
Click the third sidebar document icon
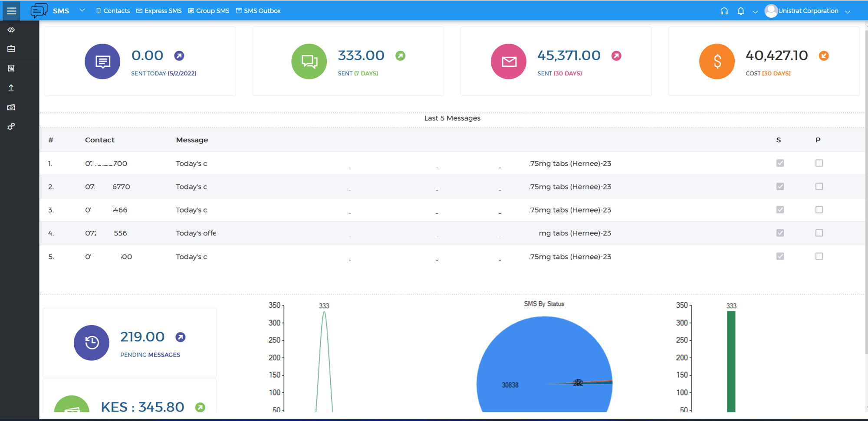click(11, 68)
